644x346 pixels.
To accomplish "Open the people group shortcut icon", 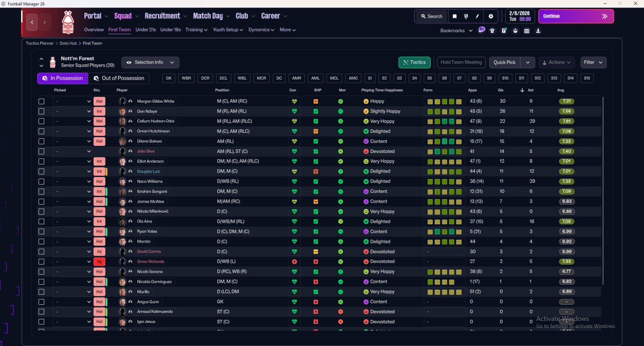I will [x=515, y=31].
